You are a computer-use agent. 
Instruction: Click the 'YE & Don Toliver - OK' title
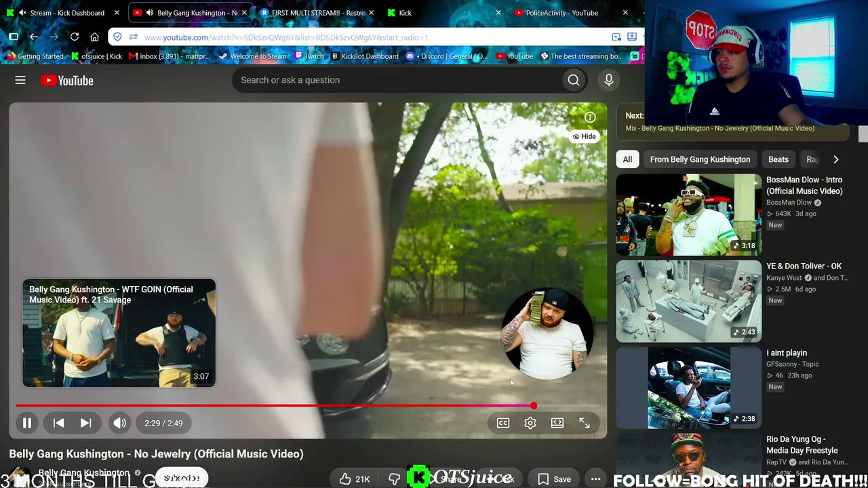804,266
